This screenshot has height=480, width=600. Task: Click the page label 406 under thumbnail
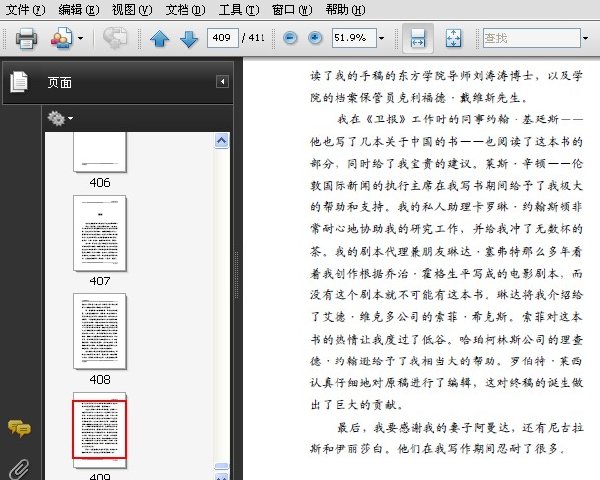pyautogui.click(x=100, y=183)
